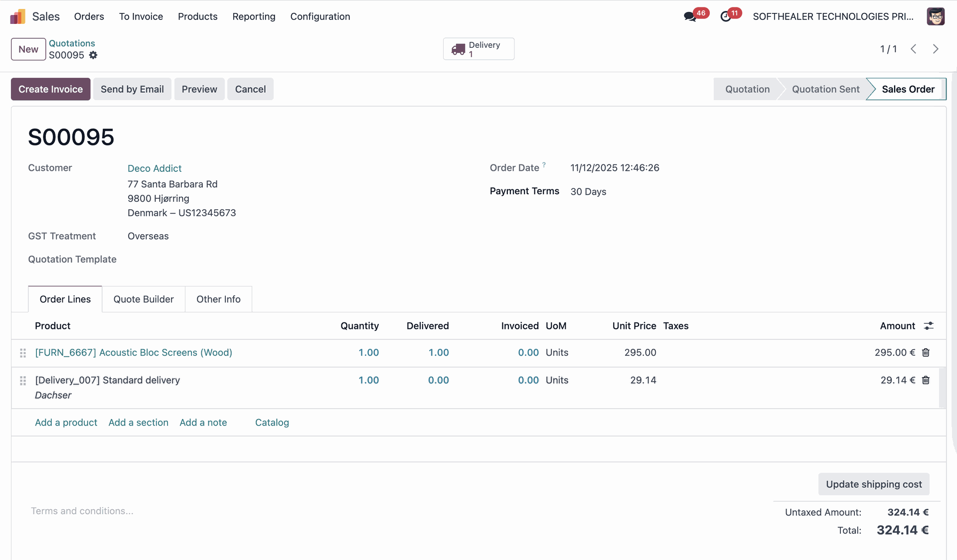The height and width of the screenshot is (560, 957).
Task: Grab the drag handle of Acoustic Bloc Screens line
Action: pyautogui.click(x=23, y=353)
